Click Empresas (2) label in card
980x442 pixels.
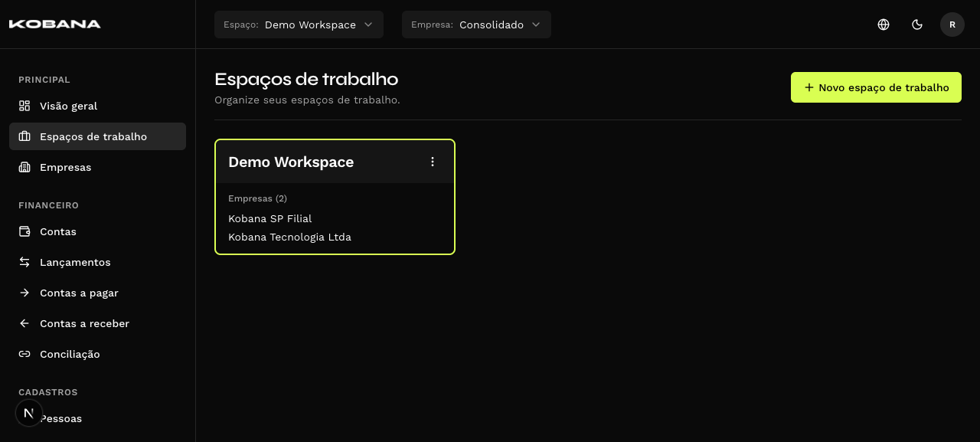257,198
